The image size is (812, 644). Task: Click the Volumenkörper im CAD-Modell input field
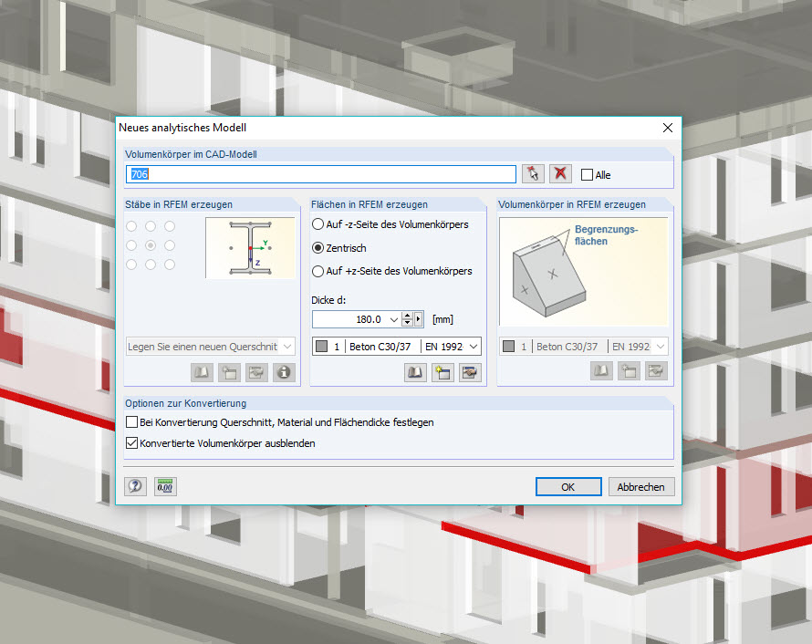(321, 174)
